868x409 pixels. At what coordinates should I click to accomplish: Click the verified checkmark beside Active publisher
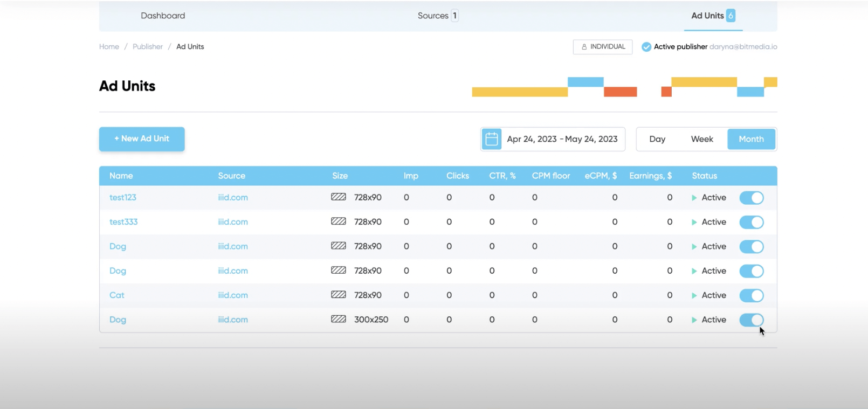[646, 47]
